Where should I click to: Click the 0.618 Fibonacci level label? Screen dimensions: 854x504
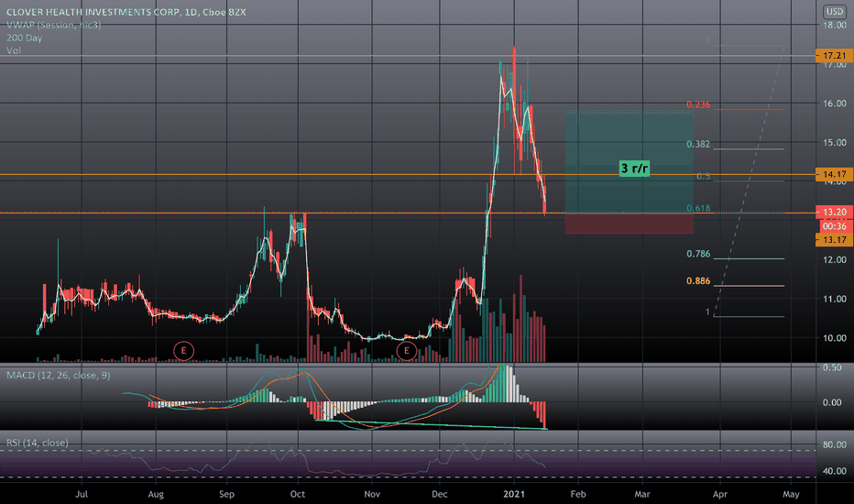697,208
